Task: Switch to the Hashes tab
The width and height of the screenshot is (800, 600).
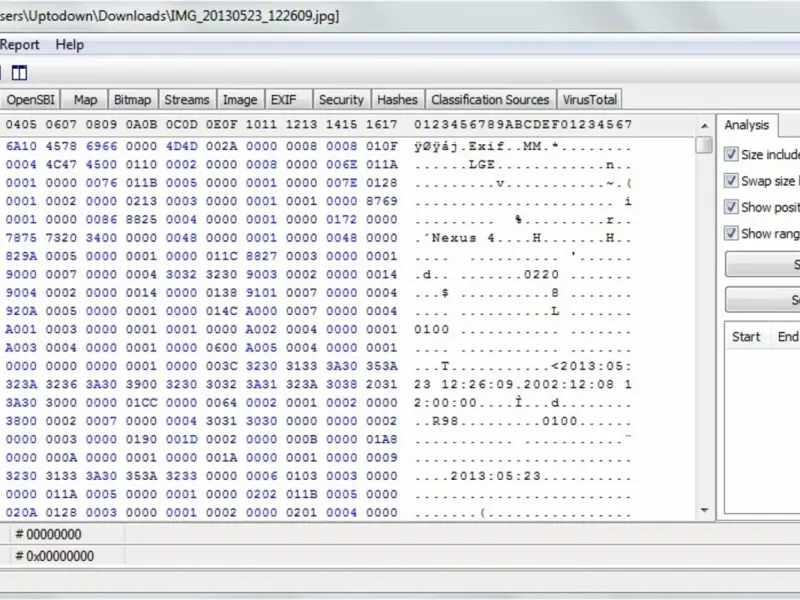Action: pos(397,99)
